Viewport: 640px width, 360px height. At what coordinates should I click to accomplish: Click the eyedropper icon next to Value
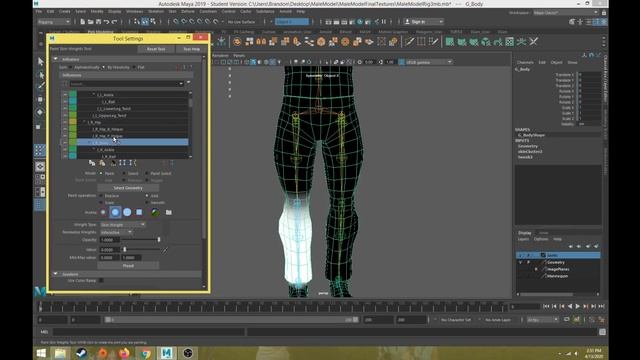pyautogui.click(x=165, y=250)
